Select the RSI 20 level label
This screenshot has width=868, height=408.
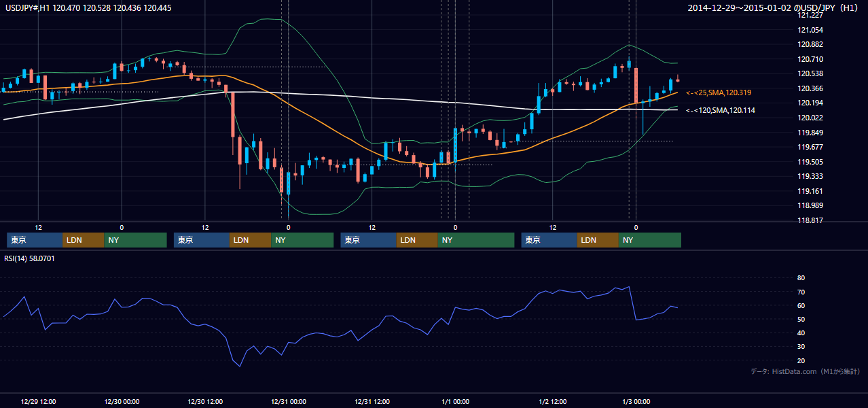click(801, 360)
